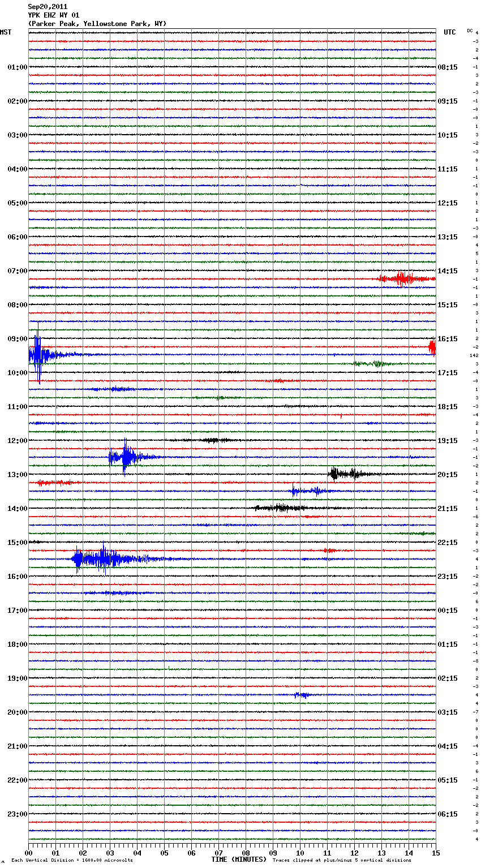This screenshot has width=481, height=868.
Task: Select the 23:00 MST row label
Action: point(18,814)
